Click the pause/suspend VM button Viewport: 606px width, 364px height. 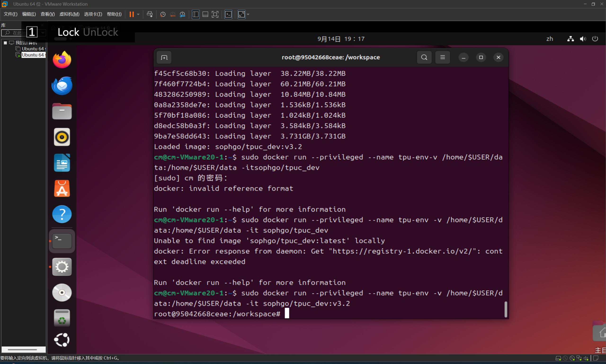tap(132, 14)
